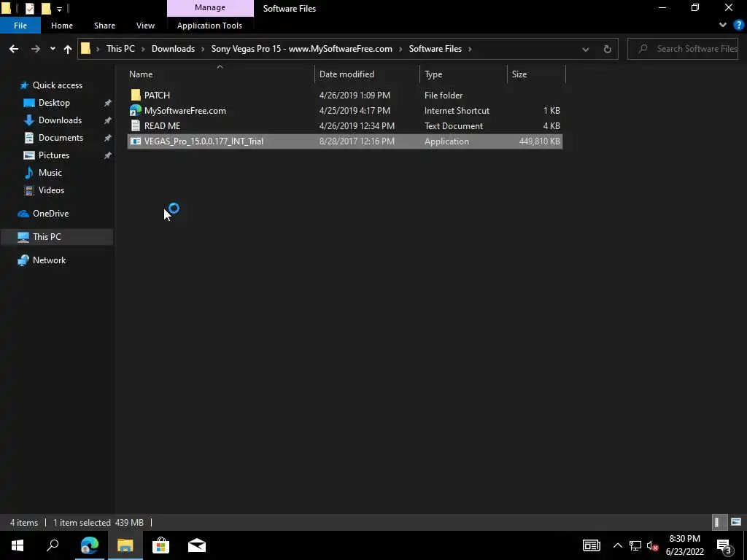Click 449,810 KB size cell

tap(539, 141)
